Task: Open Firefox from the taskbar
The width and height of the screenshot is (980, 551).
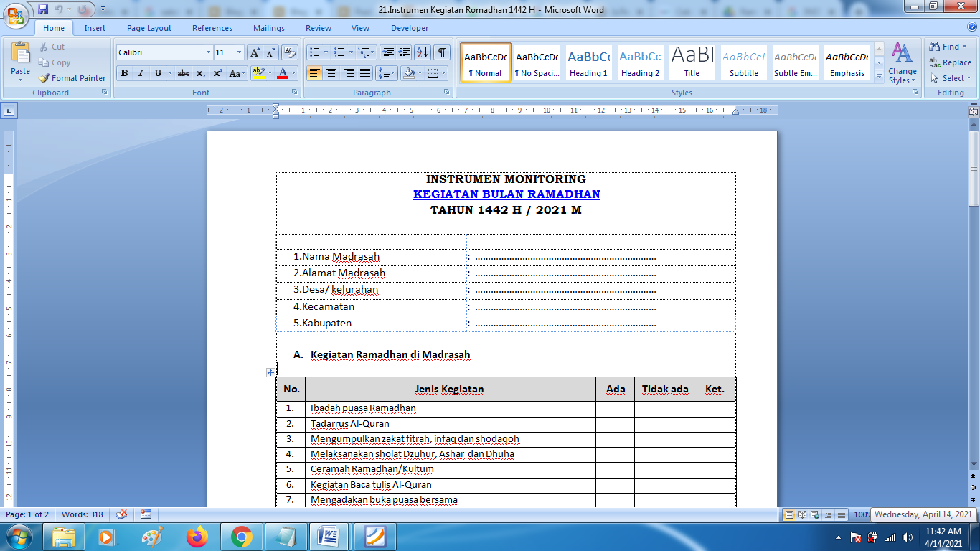Action: pyautogui.click(x=196, y=537)
